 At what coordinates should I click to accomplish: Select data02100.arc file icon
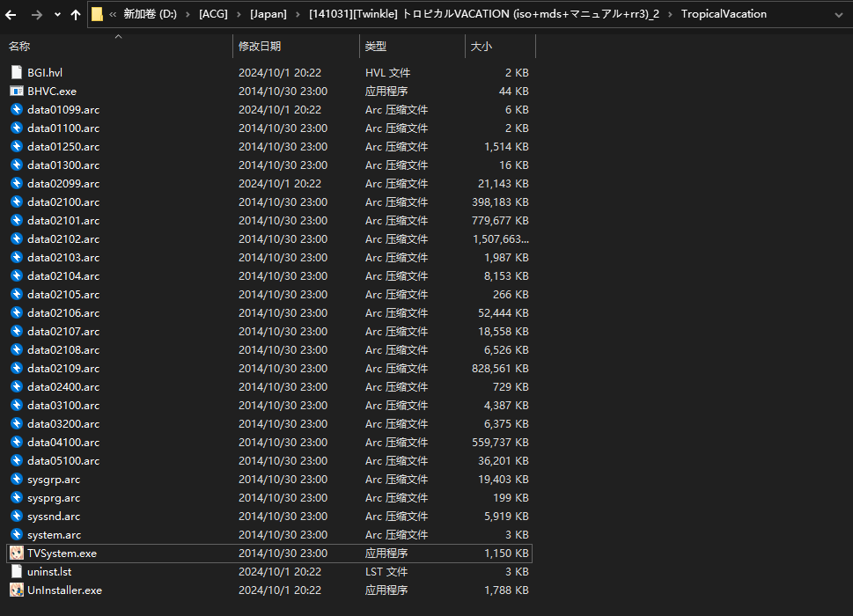[17, 202]
